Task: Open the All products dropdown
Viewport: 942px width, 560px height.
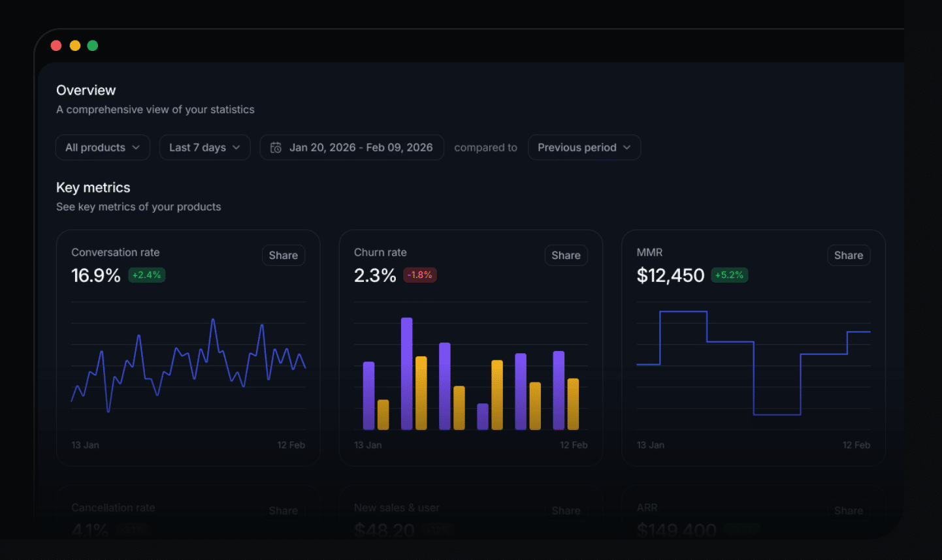Action: click(103, 148)
